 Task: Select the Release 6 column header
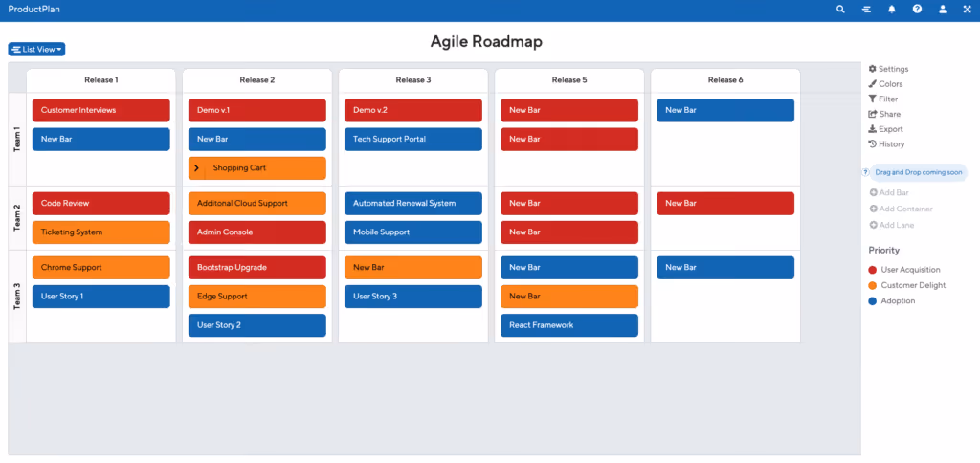pos(725,80)
